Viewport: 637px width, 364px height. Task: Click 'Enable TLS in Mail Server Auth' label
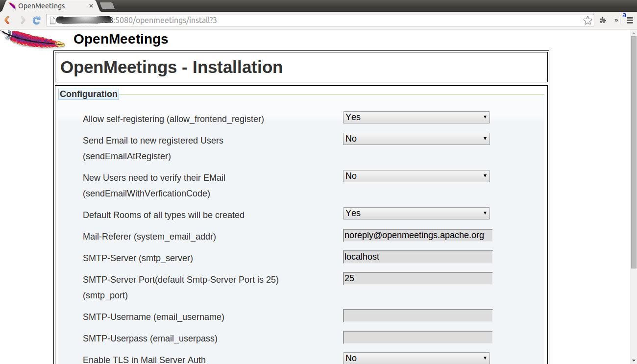point(144,360)
